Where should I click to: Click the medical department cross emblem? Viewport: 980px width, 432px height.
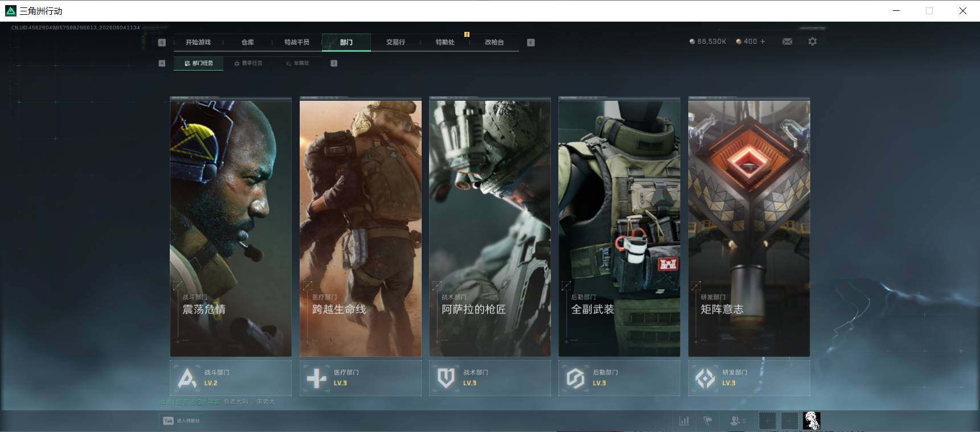tap(317, 378)
